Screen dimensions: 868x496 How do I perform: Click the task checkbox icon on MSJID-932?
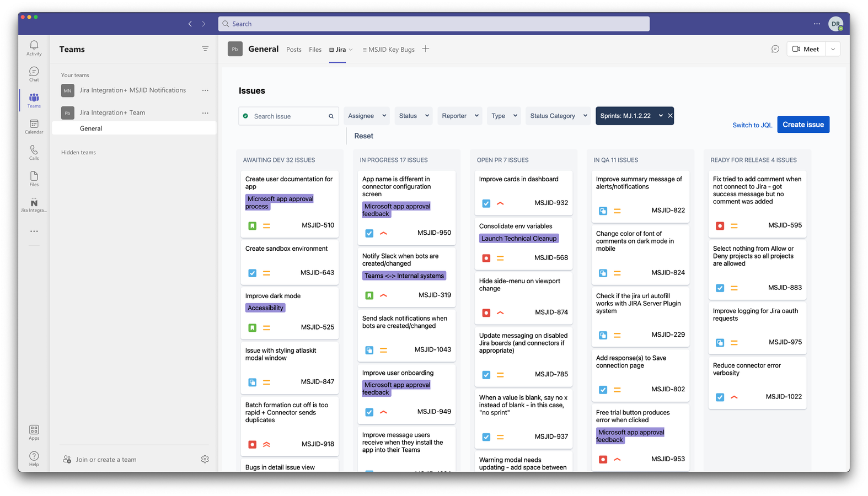click(x=486, y=203)
